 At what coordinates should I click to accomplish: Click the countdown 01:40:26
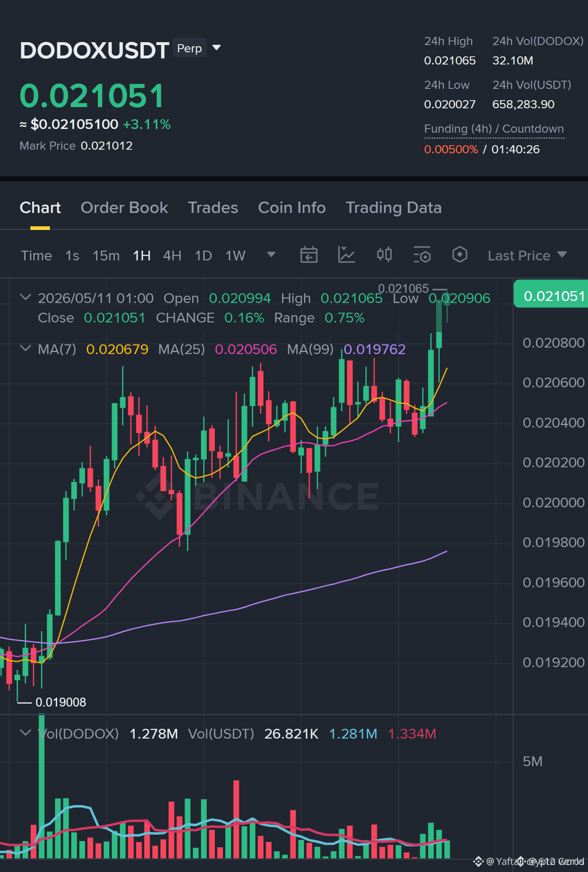coord(515,149)
